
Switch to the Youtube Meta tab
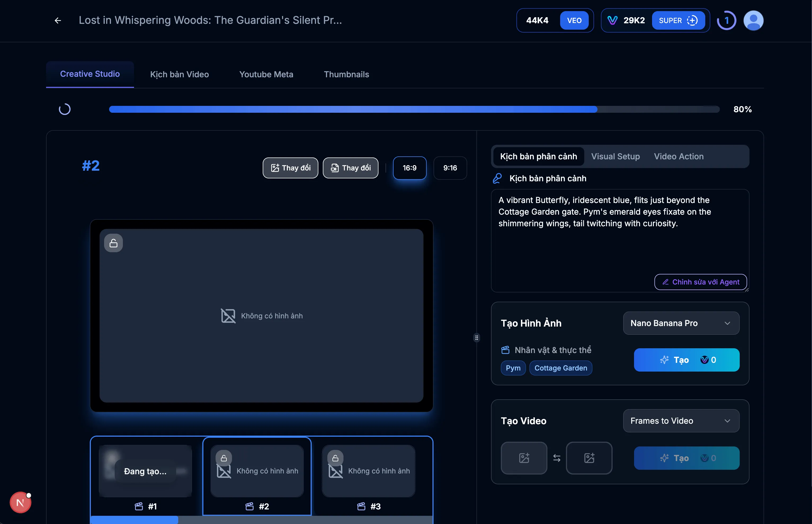266,74
